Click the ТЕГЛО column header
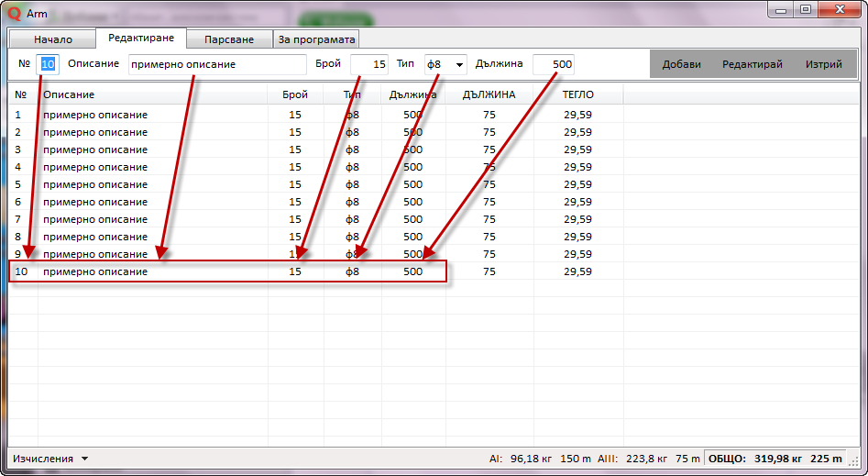This screenshot has width=868, height=476. (x=577, y=94)
